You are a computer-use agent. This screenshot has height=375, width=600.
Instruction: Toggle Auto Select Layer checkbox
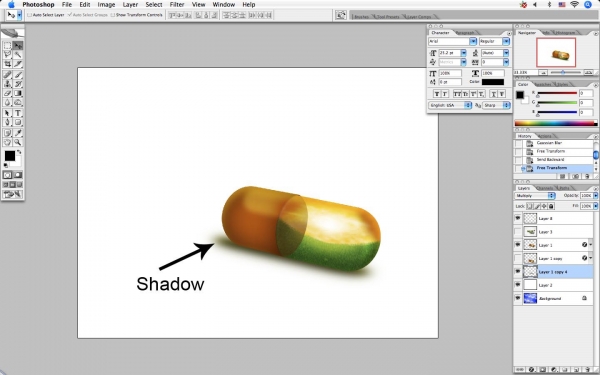click(29, 15)
